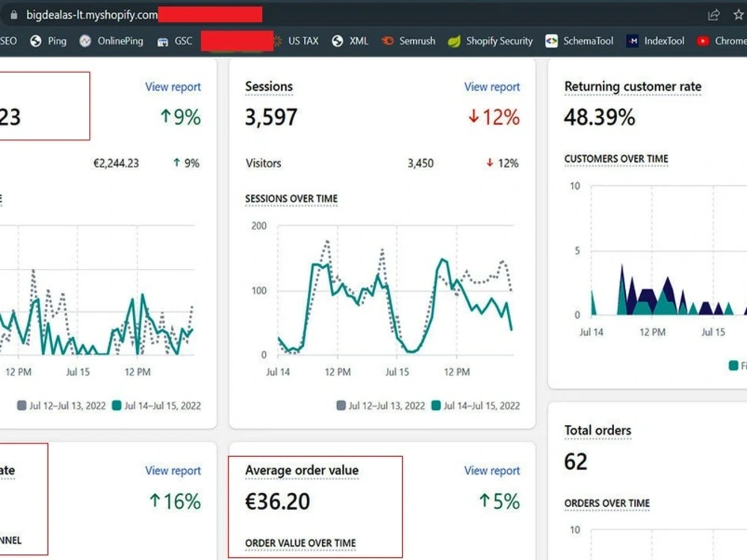Viewport: 747px width, 560px height.
Task: Open View report in the Average order value card
Action: coord(492,470)
